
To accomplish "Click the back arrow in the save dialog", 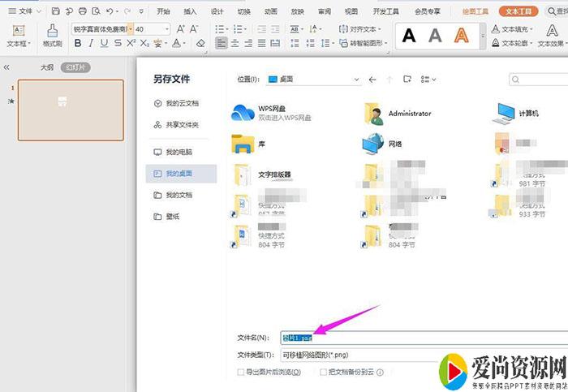I will [372, 80].
